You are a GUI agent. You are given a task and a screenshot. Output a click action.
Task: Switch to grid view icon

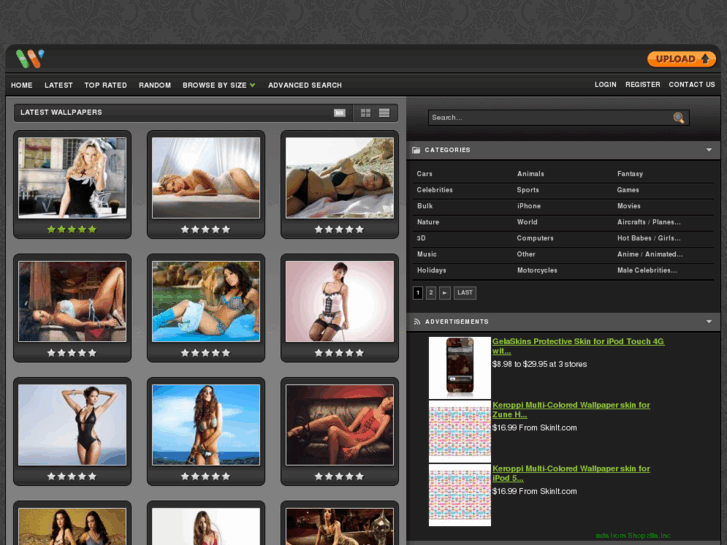point(365,113)
